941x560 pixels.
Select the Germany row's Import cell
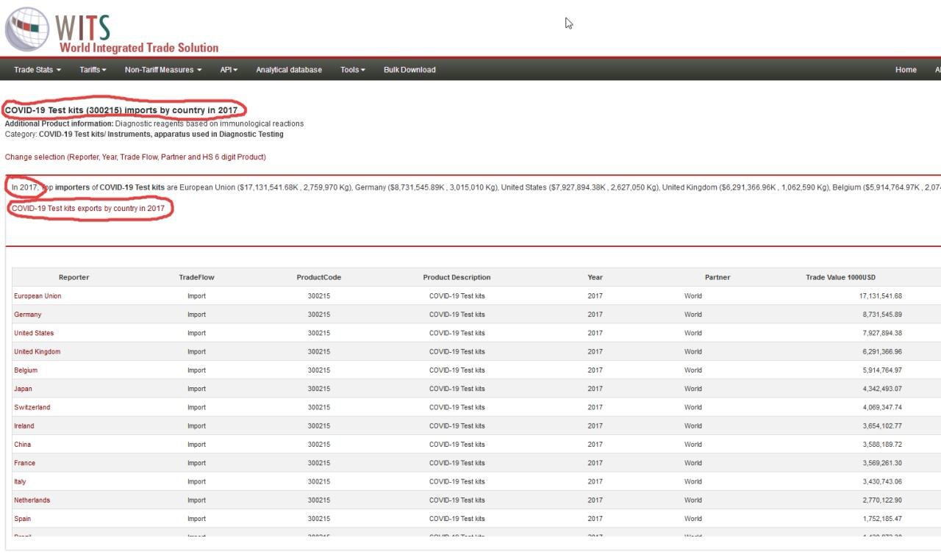tap(196, 315)
